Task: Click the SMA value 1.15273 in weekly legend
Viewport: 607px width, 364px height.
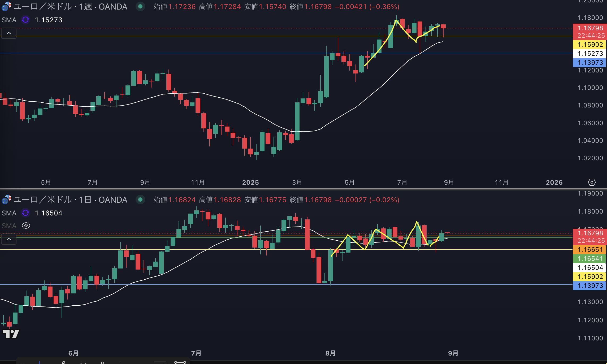Action: pos(49,20)
